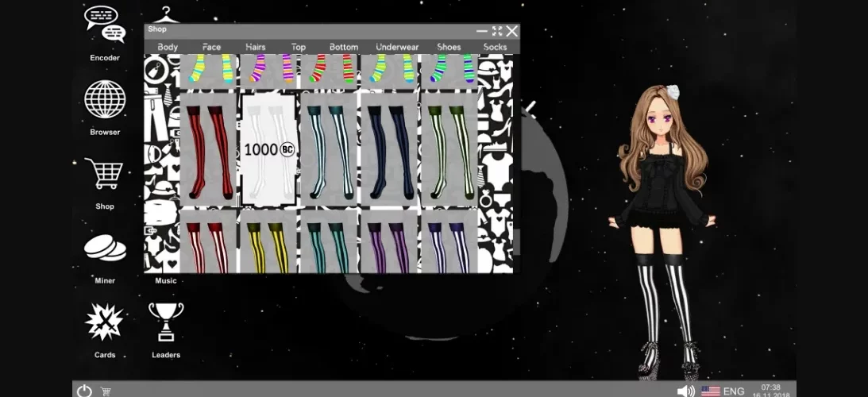Select the green striped thigh-high stockings
Image resolution: width=868 pixels, height=397 pixels.
(x=449, y=149)
